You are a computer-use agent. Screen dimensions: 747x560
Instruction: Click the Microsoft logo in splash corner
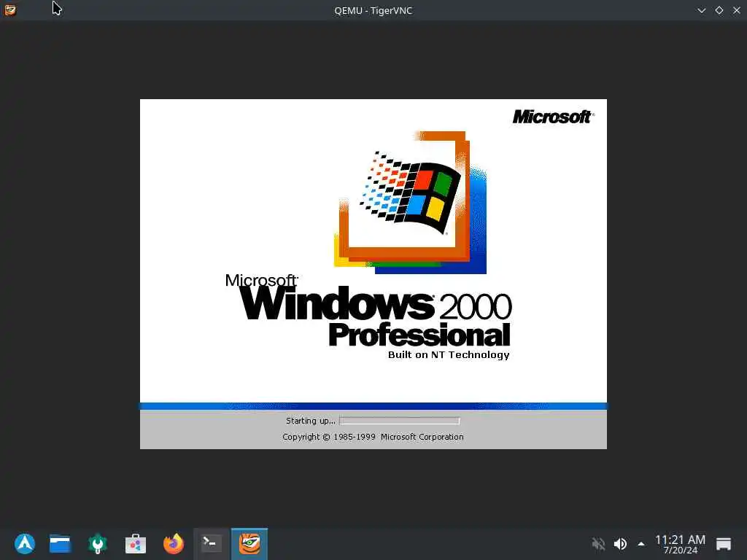coord(553,117)
